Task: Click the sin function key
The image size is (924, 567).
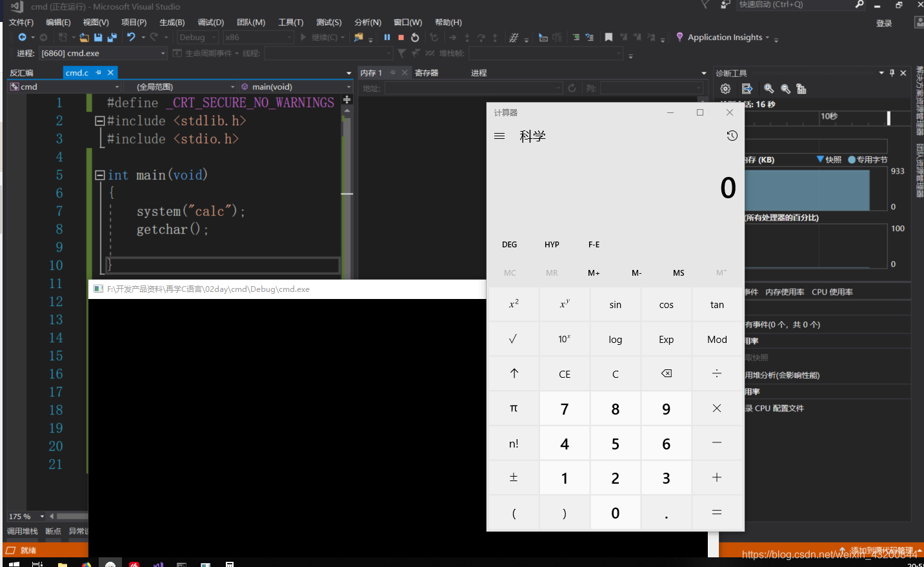Action: tap(616, 304)
